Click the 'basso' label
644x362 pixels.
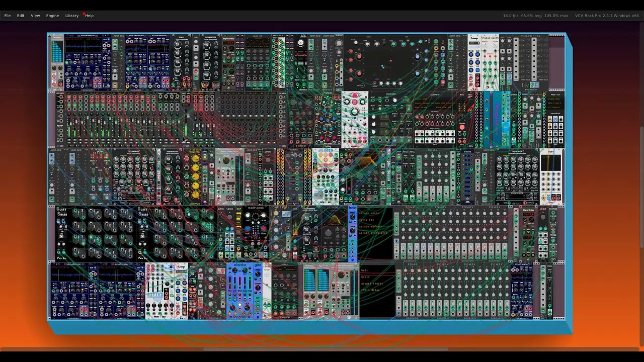[366, 277]
